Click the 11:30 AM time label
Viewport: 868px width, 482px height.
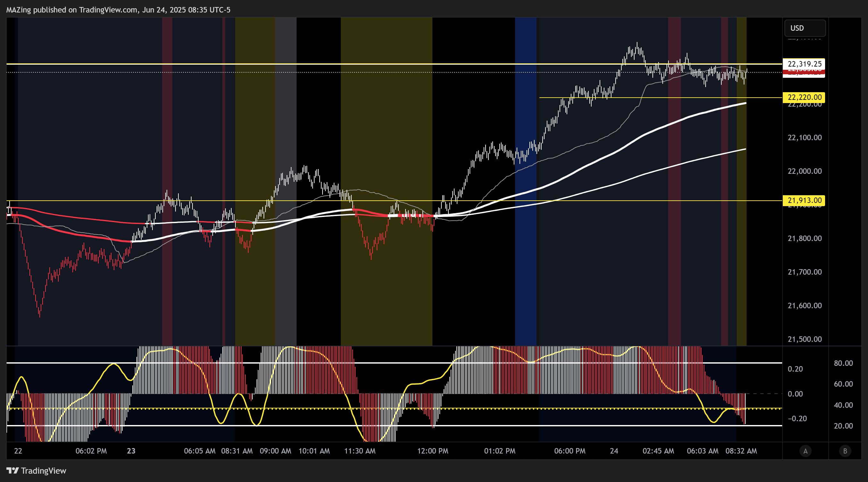coord(360,451)
